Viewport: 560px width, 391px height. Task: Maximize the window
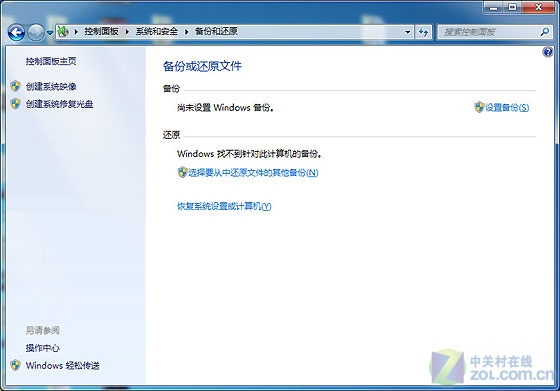pos(512,7)
